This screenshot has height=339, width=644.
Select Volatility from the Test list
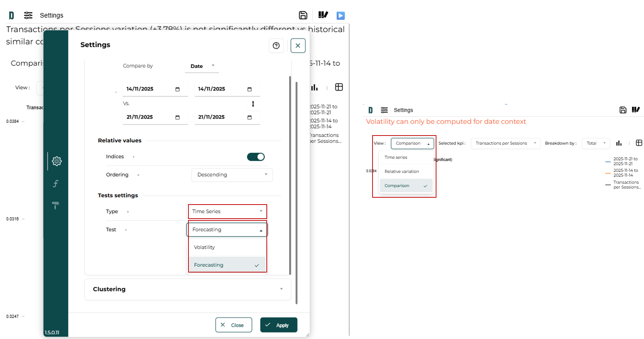coord(205,247)
